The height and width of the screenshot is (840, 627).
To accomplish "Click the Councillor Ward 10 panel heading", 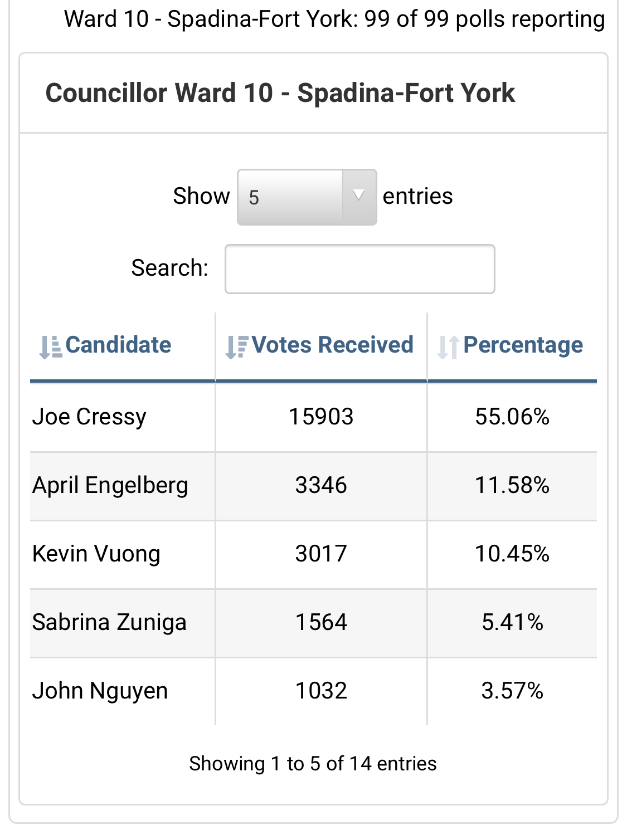I will [x=280, y=93].
